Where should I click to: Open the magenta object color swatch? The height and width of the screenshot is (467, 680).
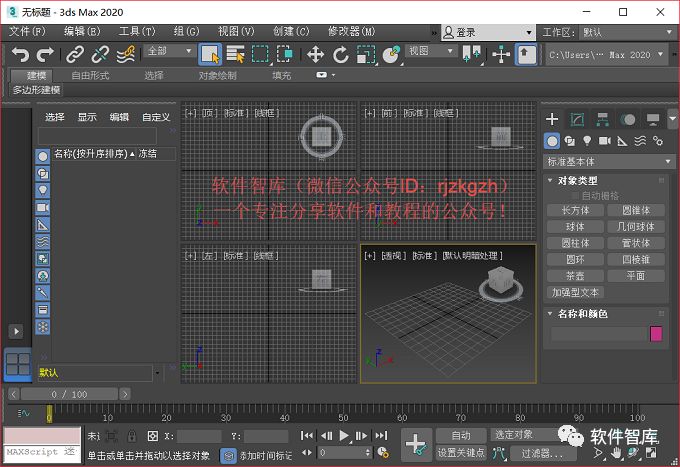coord(656,334)
